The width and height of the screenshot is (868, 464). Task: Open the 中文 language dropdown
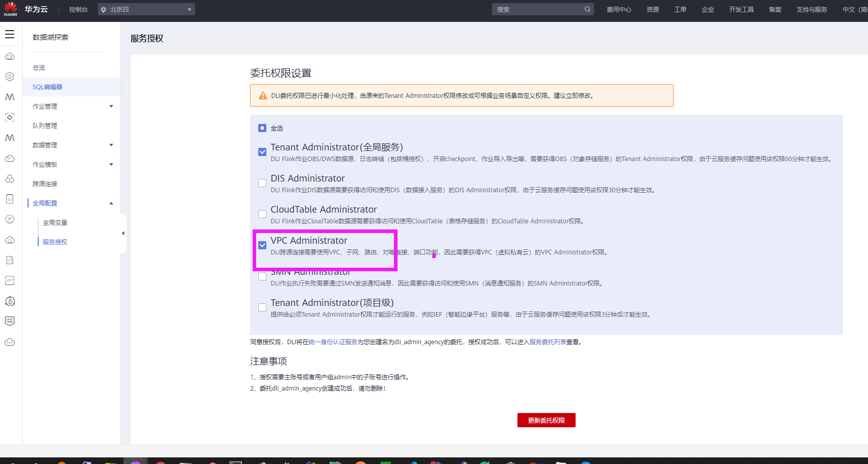click(x=855, y=10)
